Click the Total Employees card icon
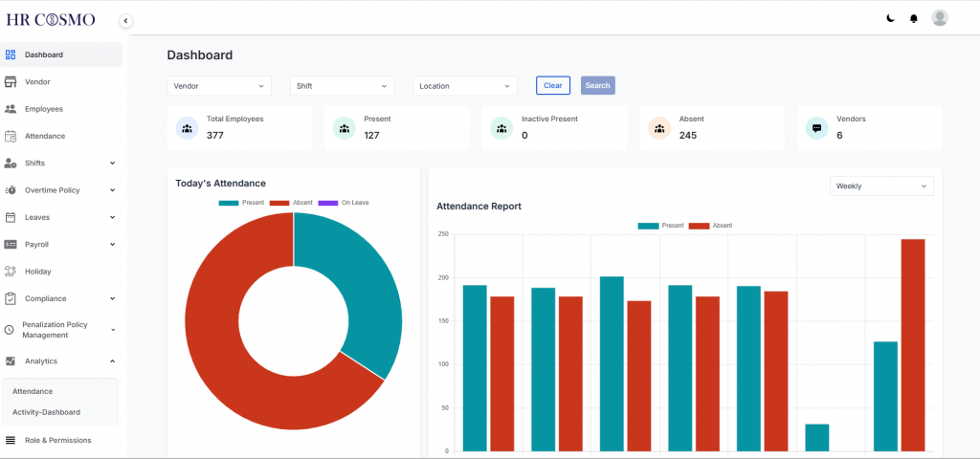 187,128
